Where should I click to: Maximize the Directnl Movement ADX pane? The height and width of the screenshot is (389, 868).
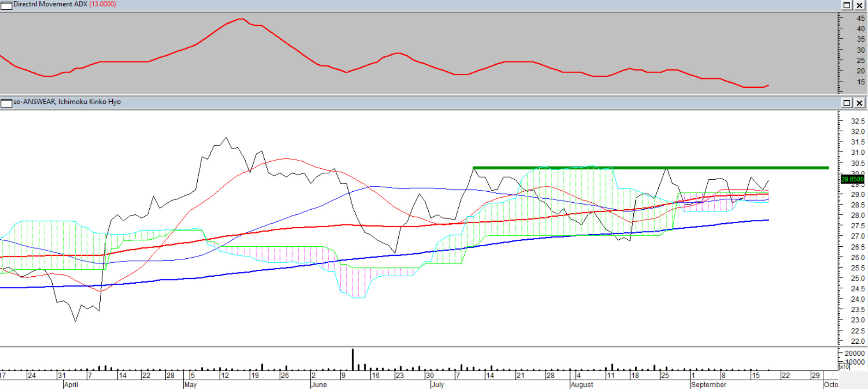pyautogui.click(x=847, y=5)
